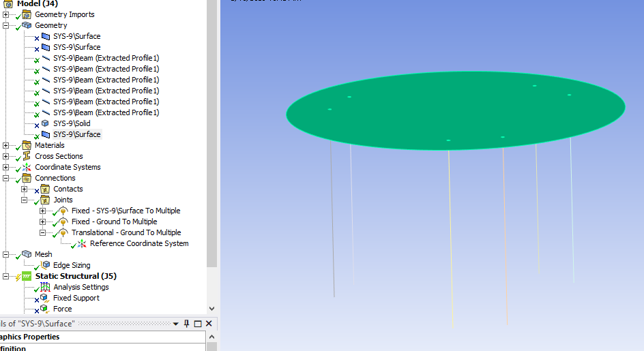644x351 pixels.
Task: Click the Translational joint icon
Action: (63, 232)
